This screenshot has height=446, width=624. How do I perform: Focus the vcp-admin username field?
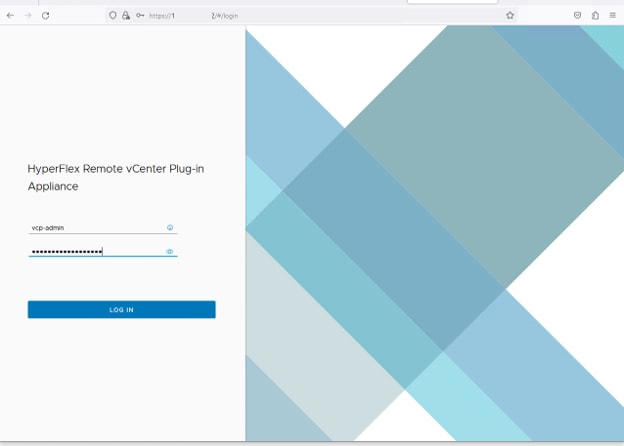click(x=103, y=228)
